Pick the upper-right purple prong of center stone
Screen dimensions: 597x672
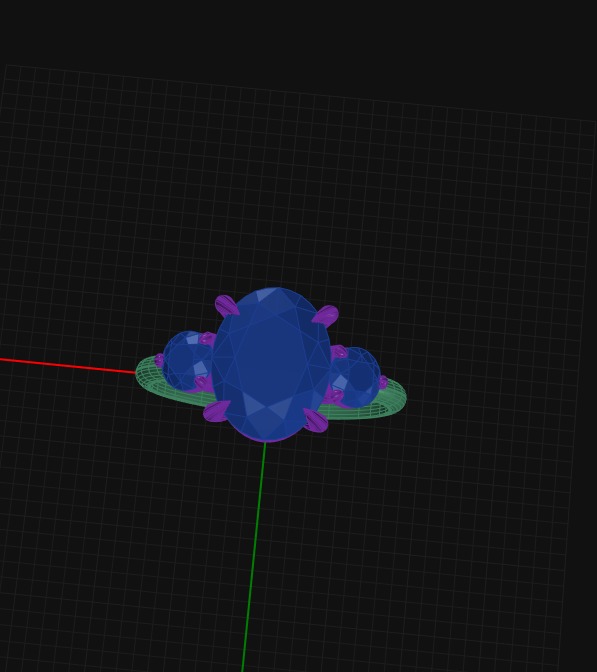pos(326,316)
